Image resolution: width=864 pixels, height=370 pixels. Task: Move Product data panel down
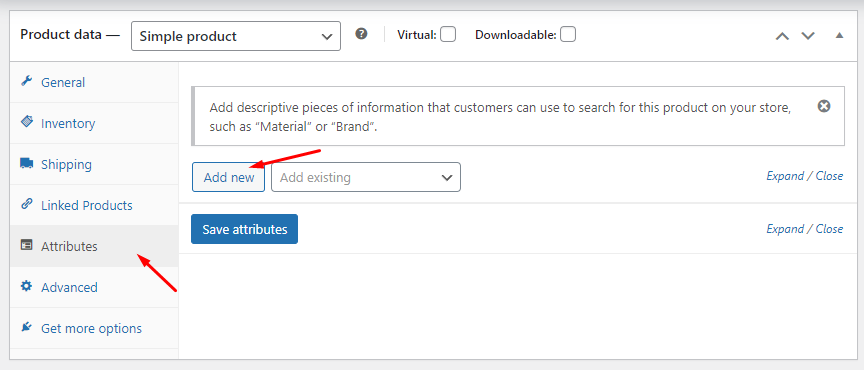click(808, 36)
